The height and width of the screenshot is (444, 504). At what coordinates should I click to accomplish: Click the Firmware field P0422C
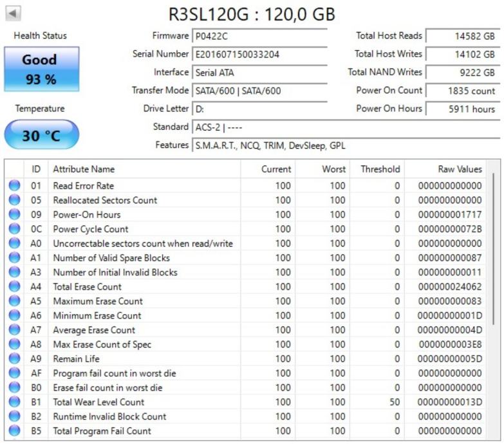259,36
